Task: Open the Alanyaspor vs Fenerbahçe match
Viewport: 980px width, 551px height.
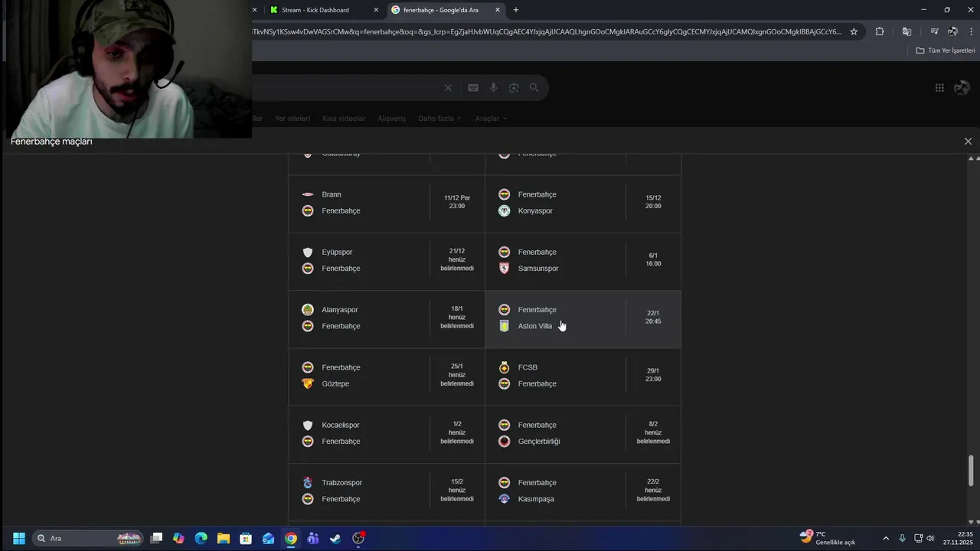Action: (x=387, y=319)
